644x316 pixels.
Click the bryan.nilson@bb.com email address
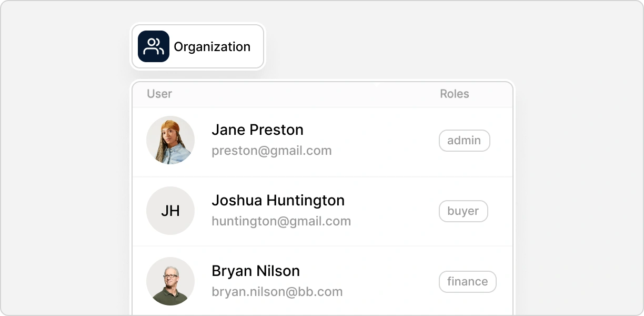[x=277, y=292]
